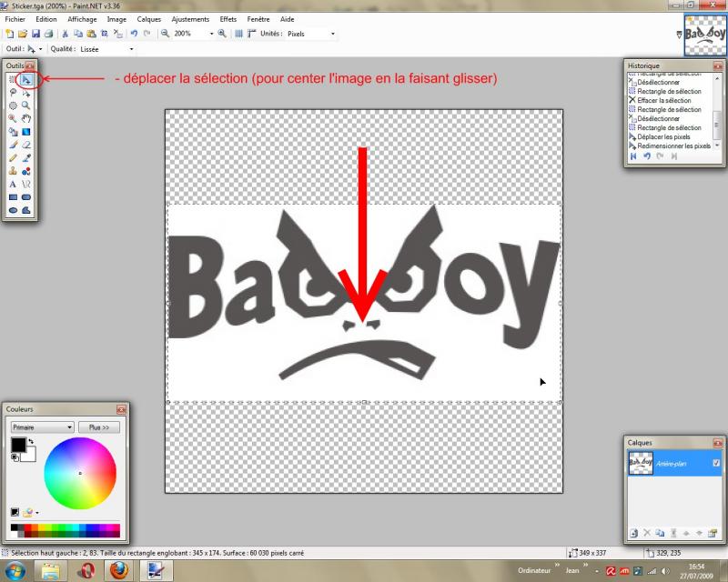Reset colors to black and white icon

[15, 457]
